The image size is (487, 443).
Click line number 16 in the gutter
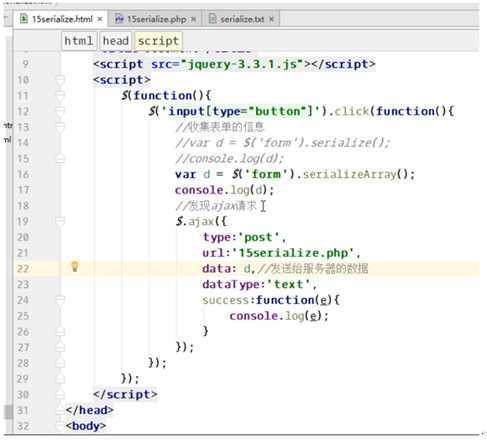pyautogui.click(x=23, y=174)
